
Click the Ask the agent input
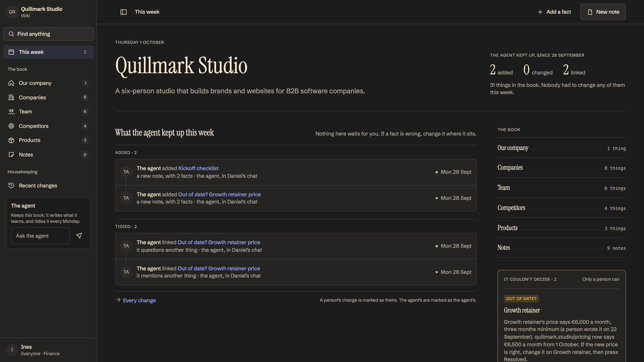coord(40,236)
